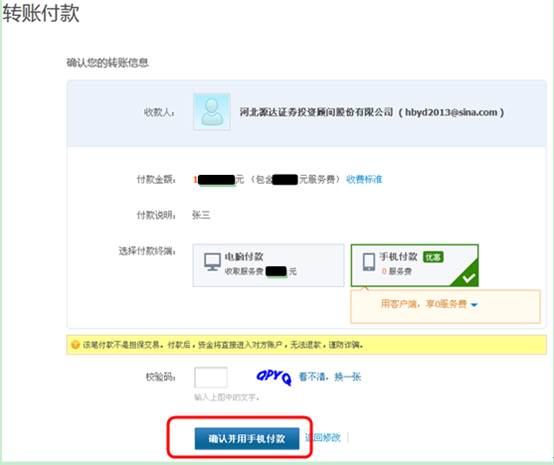Click the 返回修改 link
Image resolution: width=554 pixels, height=465 pixels.
pos(323,438)
